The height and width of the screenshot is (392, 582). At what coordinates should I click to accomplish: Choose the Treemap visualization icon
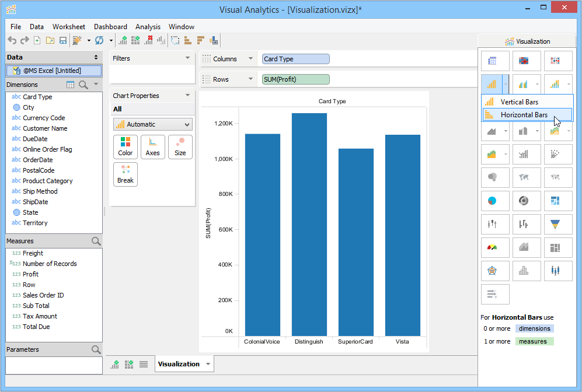(555, 201)
